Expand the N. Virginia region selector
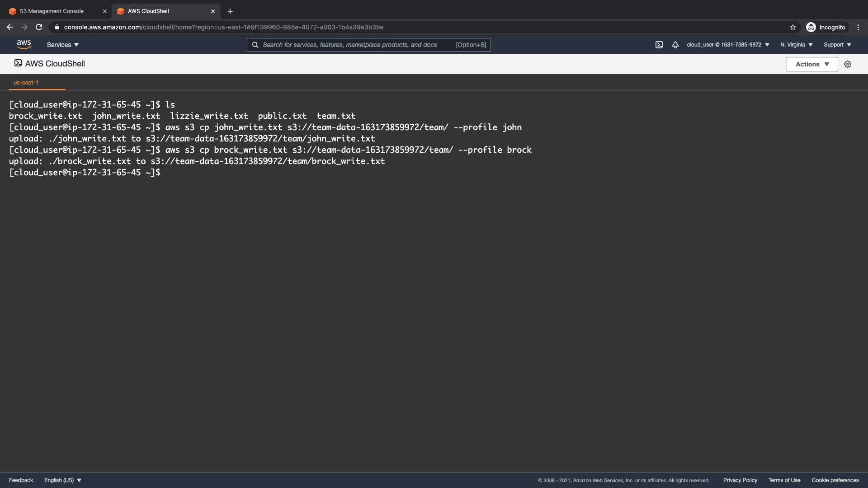 (796, 45)
